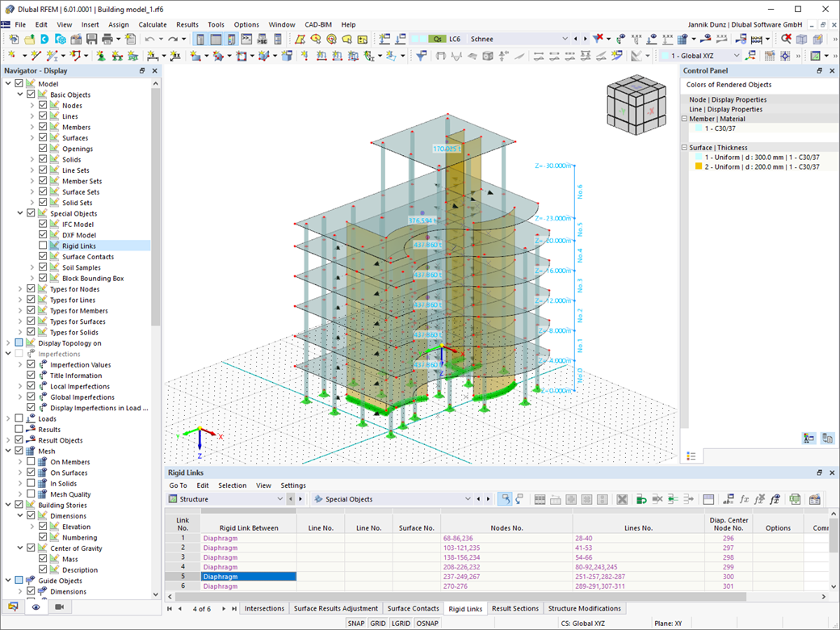Image resolution: width=840 pixels, height=630 pixels.
Task: Collapse the Special Objects tree node
Action: tap(20, 213)
